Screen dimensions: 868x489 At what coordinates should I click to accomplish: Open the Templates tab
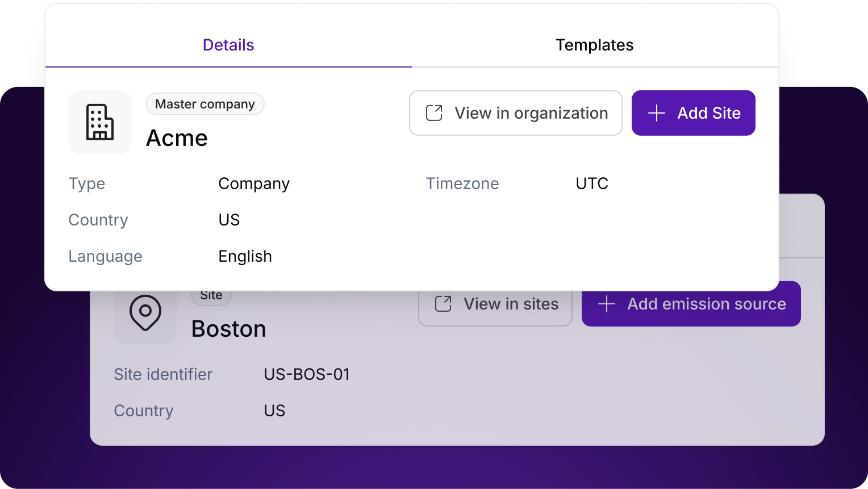pos(595,45)
